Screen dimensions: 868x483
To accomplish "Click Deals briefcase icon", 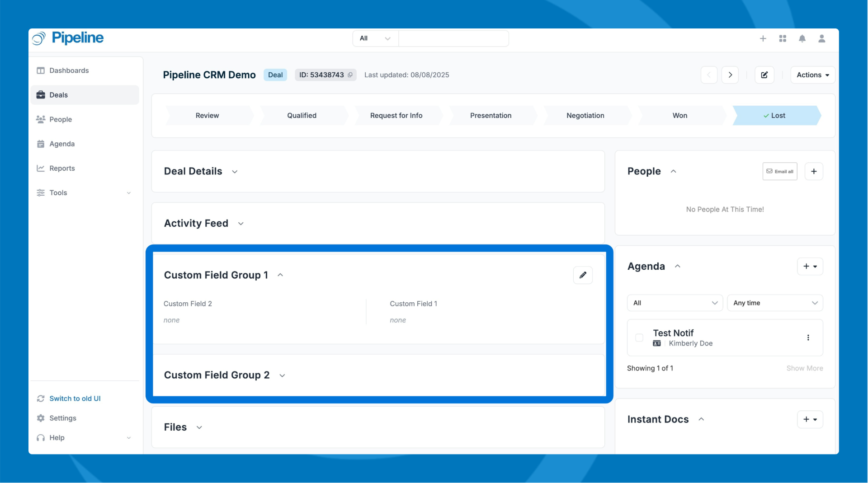I will [x=41, y=95].
